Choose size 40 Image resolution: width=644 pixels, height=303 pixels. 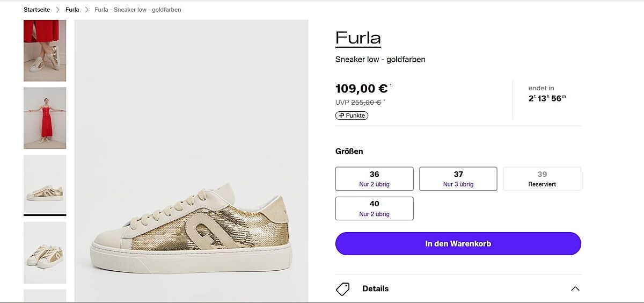point(375,208)
